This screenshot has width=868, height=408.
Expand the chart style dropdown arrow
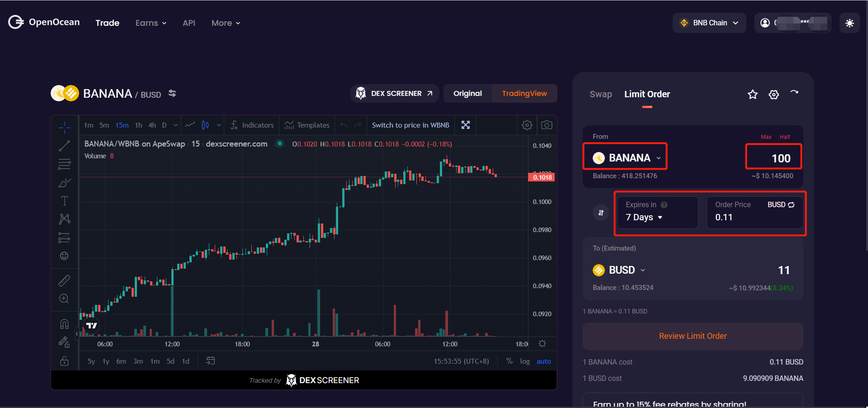219,125
